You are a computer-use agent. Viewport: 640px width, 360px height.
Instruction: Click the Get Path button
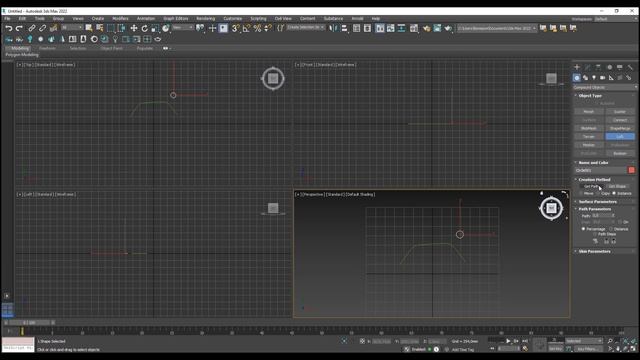click(x=591, y=187)
